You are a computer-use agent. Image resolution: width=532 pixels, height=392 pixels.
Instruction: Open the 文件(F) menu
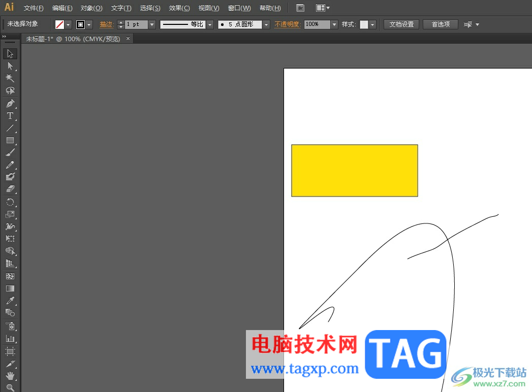pyautogui.click(x=34, y=8)
